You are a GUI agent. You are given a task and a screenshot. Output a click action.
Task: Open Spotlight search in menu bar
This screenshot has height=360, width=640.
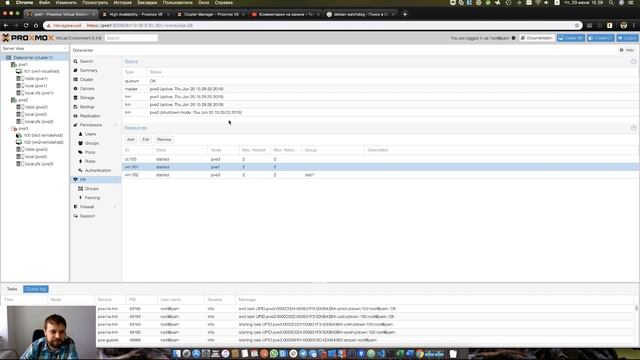(611, 2)
